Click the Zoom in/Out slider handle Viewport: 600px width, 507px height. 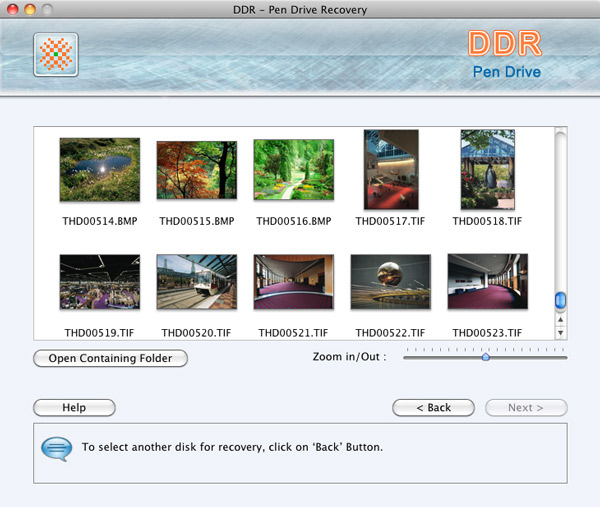coord(485,357)
